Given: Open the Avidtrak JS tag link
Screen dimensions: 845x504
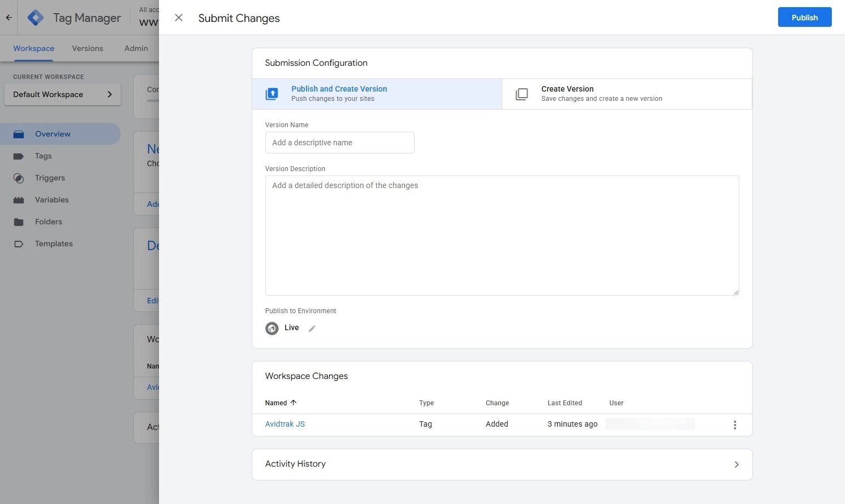Looking at the screenshot, I should tap(285, 423).
